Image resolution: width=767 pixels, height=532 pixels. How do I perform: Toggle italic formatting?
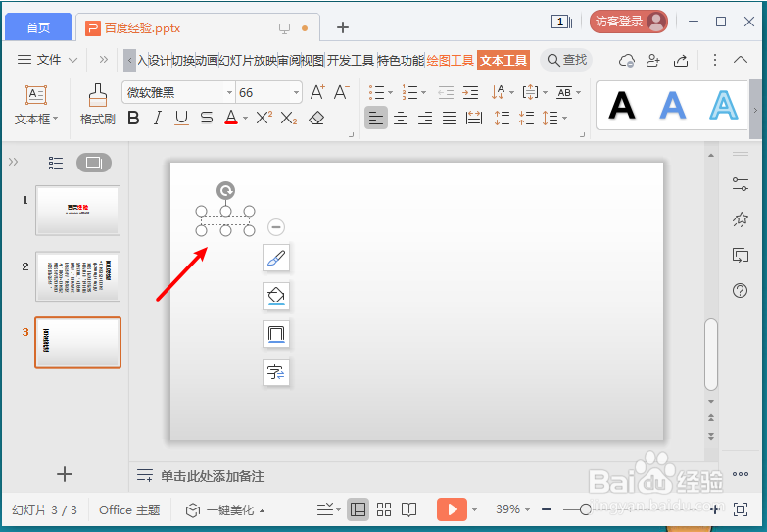coord(157,118)
